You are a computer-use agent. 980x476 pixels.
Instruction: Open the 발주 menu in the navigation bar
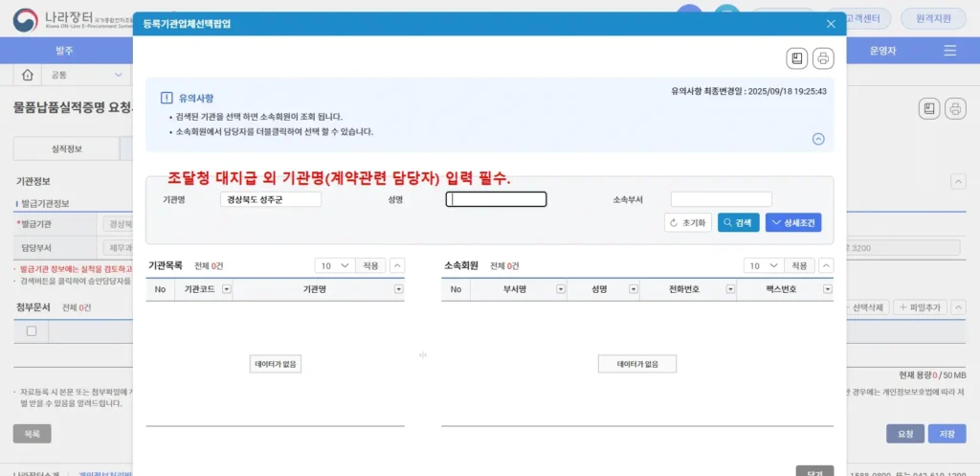(64, 50)
